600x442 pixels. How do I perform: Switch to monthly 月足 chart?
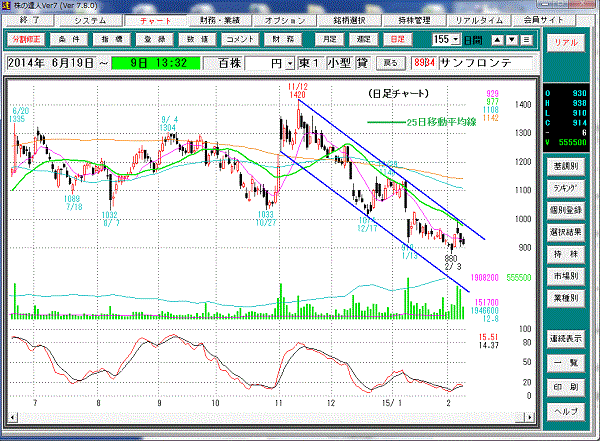tap(329, 39)
